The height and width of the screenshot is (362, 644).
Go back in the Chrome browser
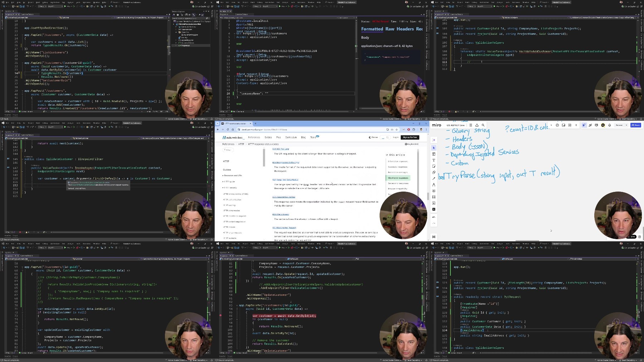point(218,130)
